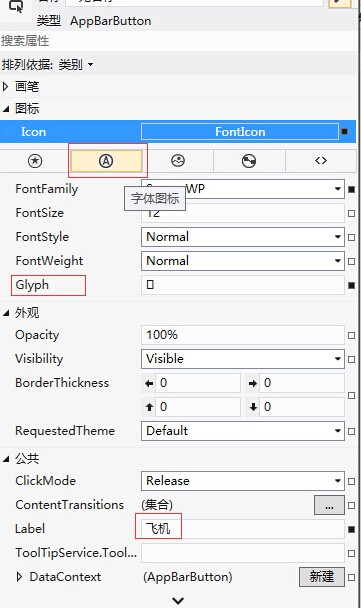Select the star symbol icon type tab
Image resolution: width=361 pixels, height=608 pixels.
(x=35, y=161)
